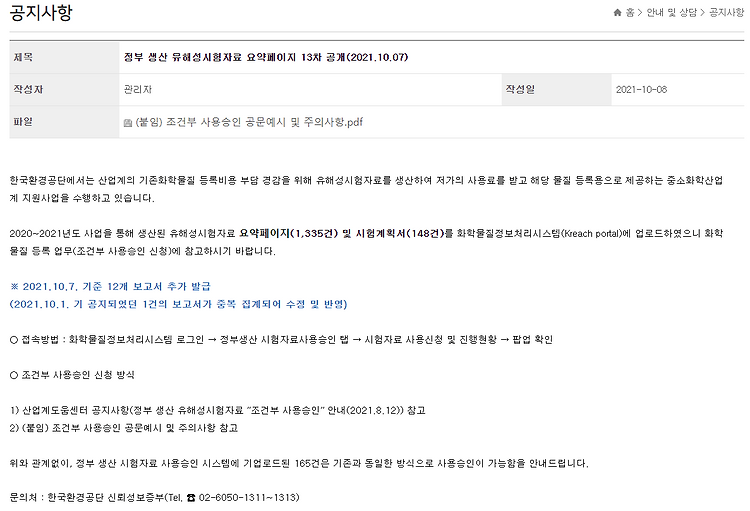Click bold text 요약페이지(1,335건)
Image resolution: width=750 pixels, height=511 pixels.
288,233
